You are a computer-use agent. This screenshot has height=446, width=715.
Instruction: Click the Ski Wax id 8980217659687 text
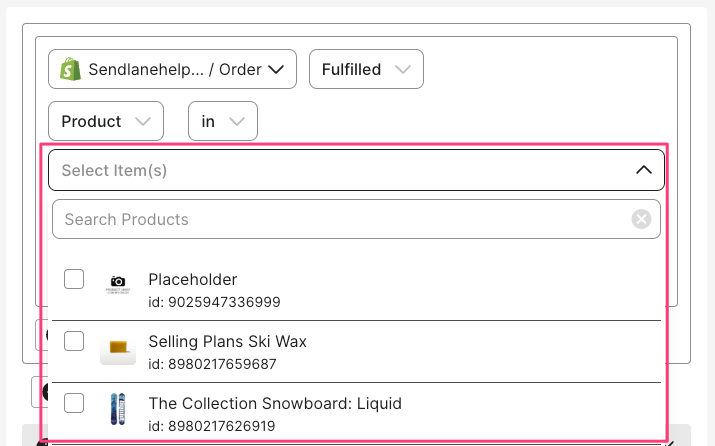click(x=212, y=363)
